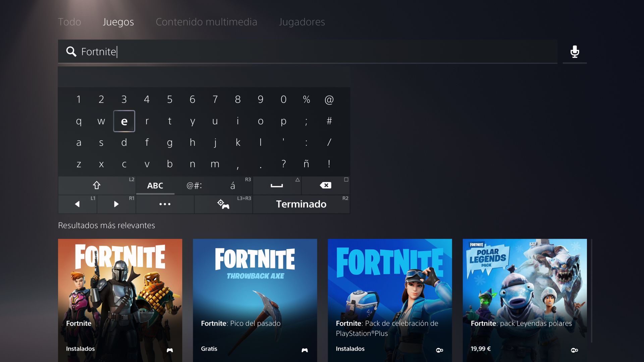Tap the number 8 key

(x=238, y=100)
